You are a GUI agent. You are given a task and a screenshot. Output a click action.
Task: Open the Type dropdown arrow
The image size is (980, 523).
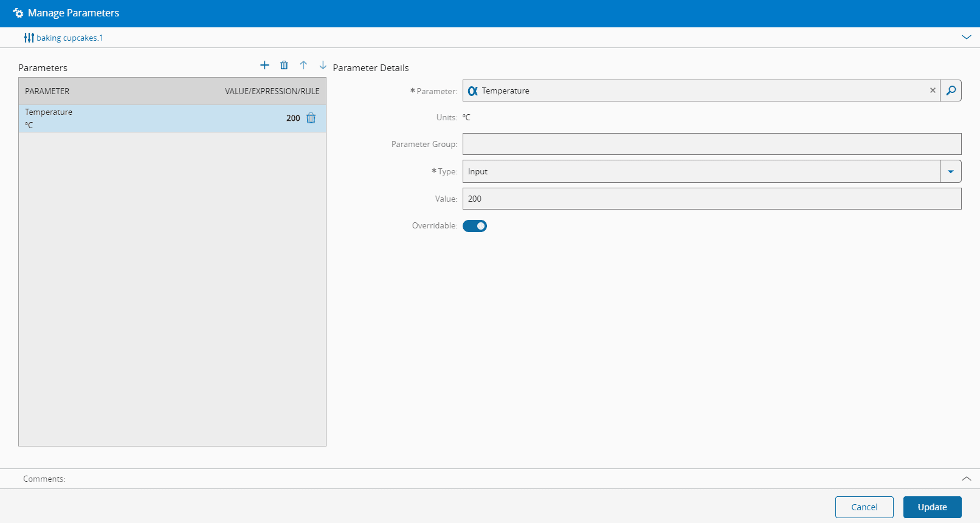click(951, 171)
